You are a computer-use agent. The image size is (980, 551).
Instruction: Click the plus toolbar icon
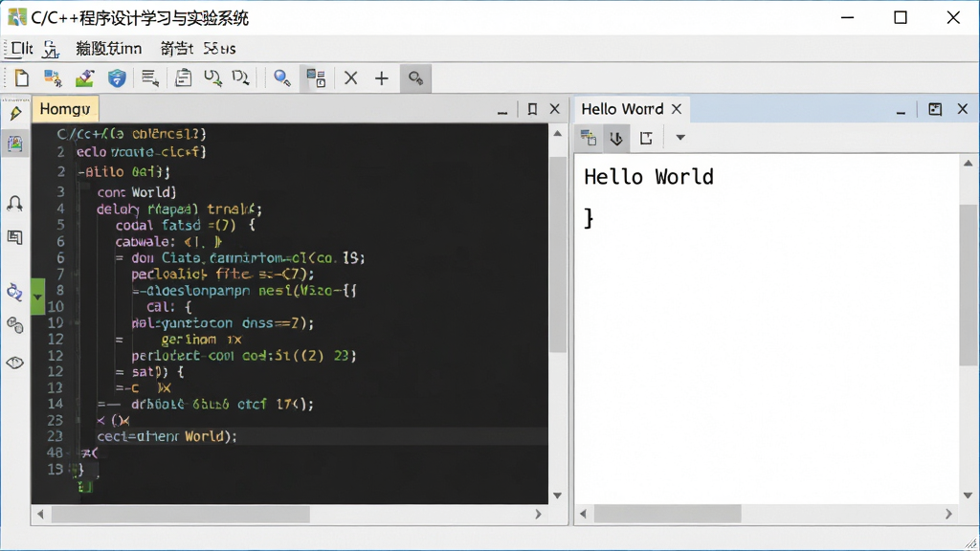(381, 78)
